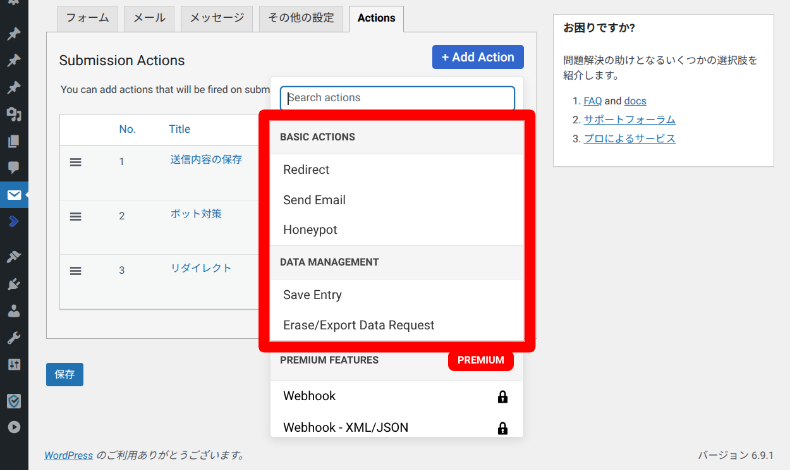Open the Settings sliders sidebar icon

[x=14, y=364]
